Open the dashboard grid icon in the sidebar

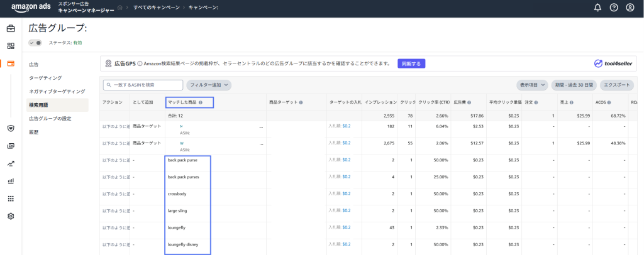tap(11, 46)
